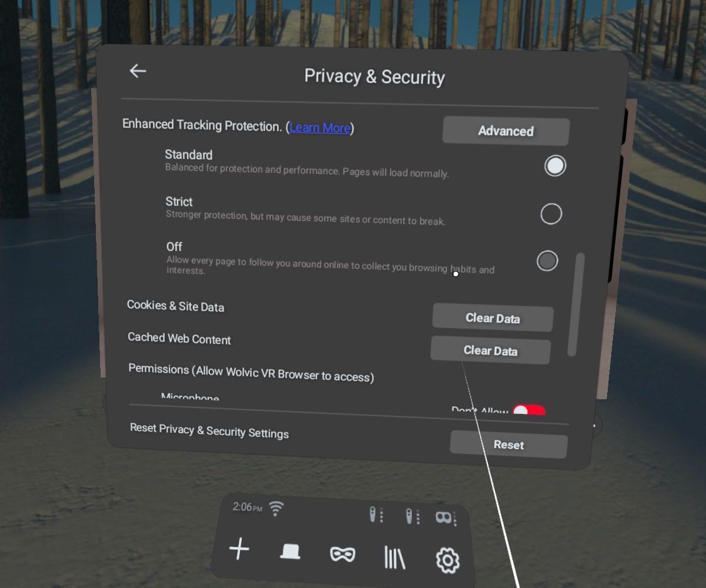The image size is (706, 588).
Task: Check the left controller battery icon
Action: tap(374, 515)
